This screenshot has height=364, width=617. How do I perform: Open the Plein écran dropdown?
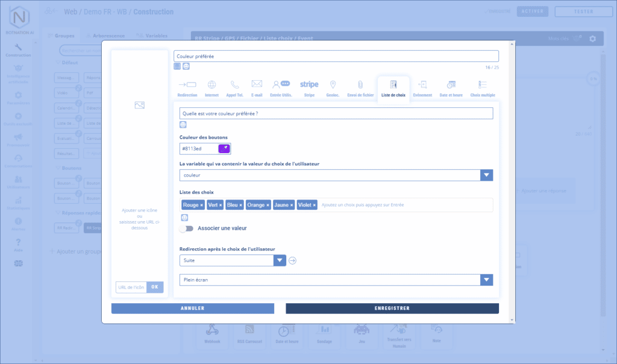tap(486, 280)
